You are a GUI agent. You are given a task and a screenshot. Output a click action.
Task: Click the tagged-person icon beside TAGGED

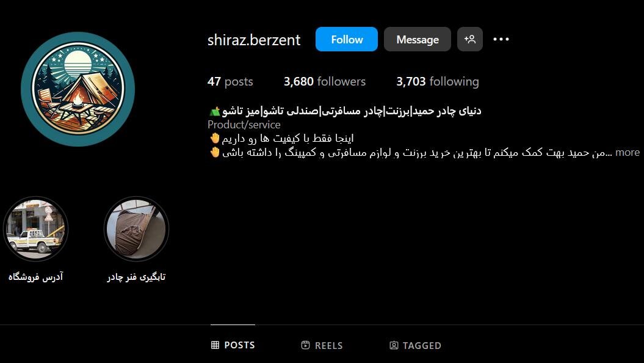394,345
